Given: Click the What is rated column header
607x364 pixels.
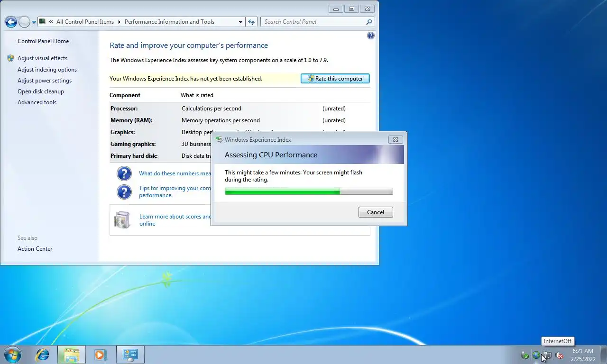Looking at the screenshot, I should (x=197, y=95).
